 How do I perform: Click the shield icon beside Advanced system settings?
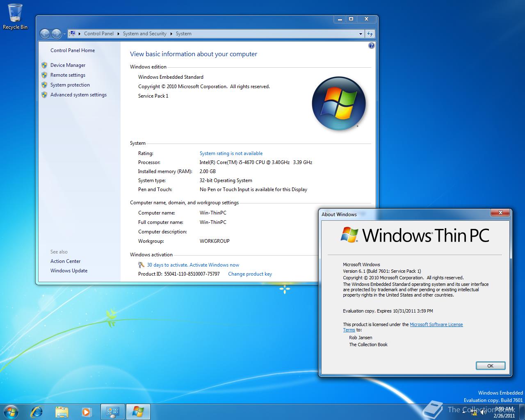pos(44,95)
